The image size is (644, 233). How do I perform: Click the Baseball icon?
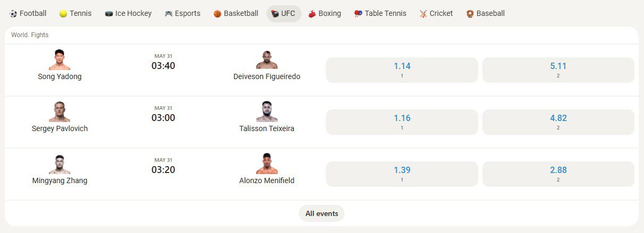(470, 14)
